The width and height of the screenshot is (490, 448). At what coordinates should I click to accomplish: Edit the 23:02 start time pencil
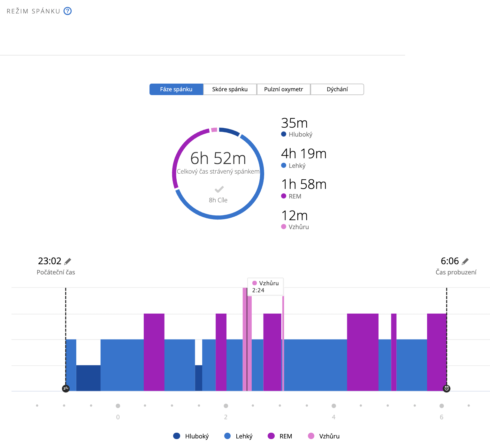[68, 261]
